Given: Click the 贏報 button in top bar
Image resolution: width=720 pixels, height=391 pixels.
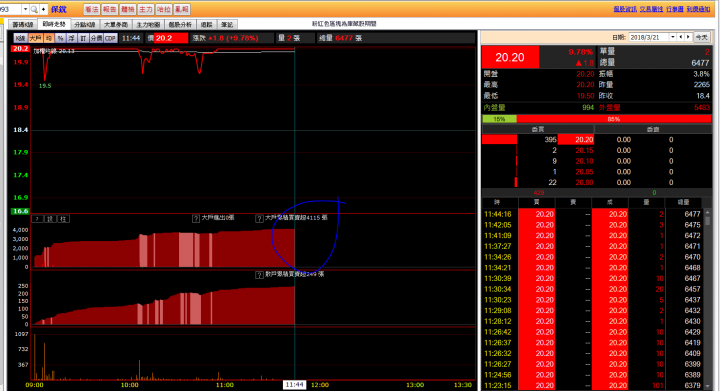Looking at the screenshot, I should point(182,9).
